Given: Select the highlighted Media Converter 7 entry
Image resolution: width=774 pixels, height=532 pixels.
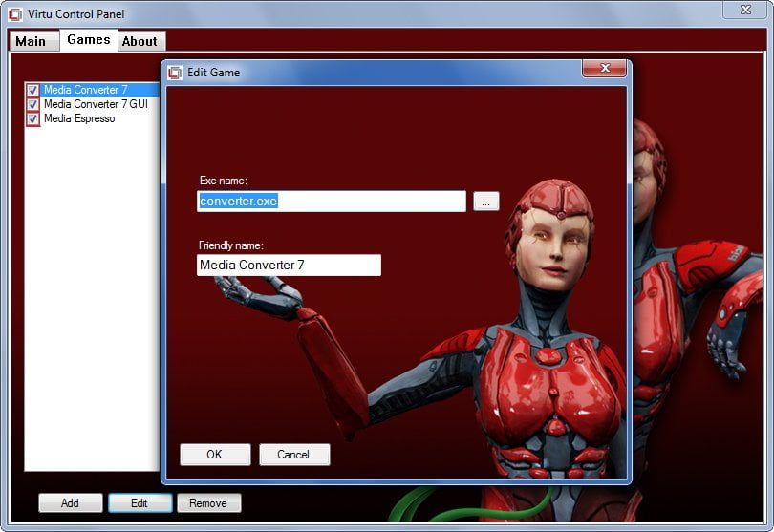Looking at the screenshot, I should (x=85, y=90).
